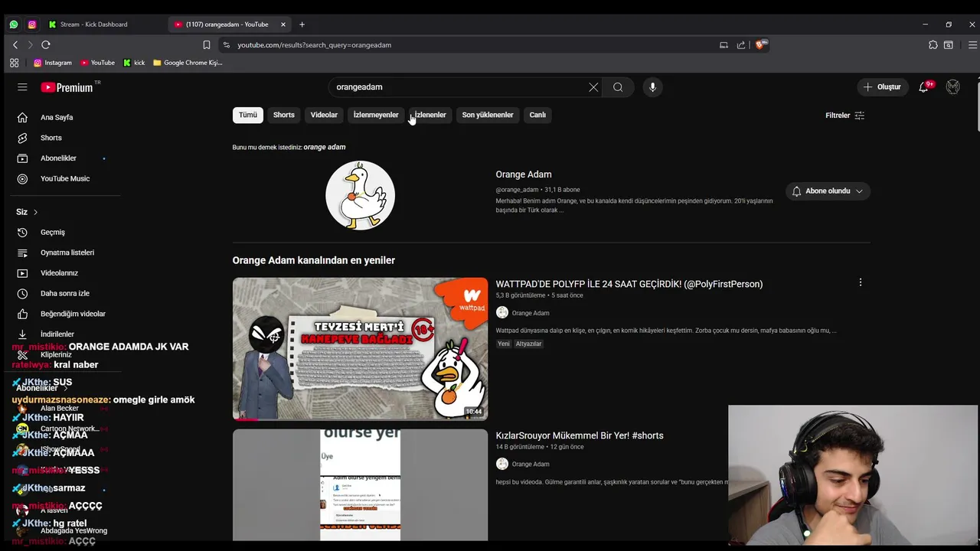The width and height of the screenshot is (980, 551).
Task: Switch to the pinned Instagram tab
Action: [32, 24]
